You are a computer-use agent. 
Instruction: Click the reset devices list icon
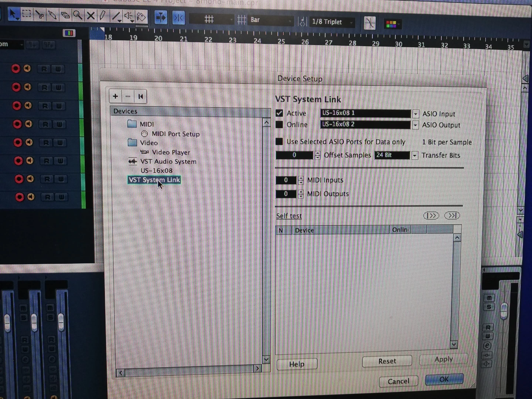(140, 97)
